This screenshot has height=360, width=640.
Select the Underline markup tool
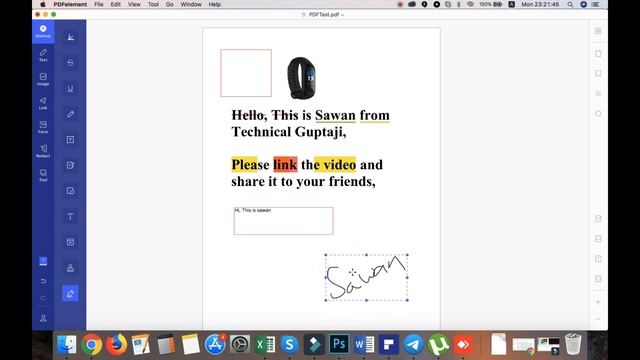[70, 89]
